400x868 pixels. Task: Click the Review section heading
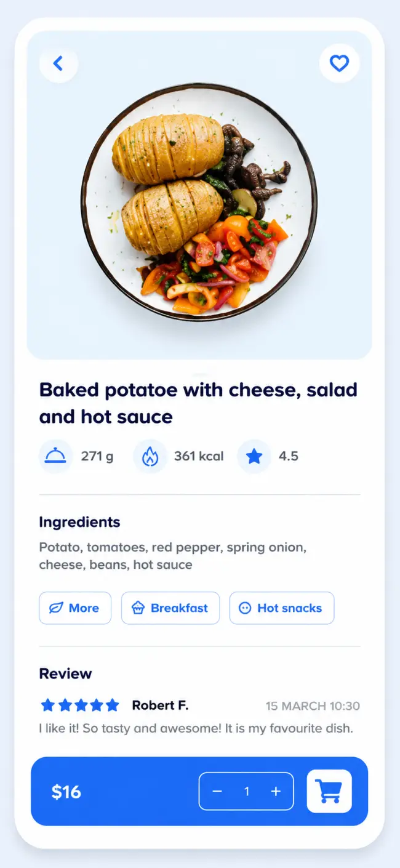(65, 673)
